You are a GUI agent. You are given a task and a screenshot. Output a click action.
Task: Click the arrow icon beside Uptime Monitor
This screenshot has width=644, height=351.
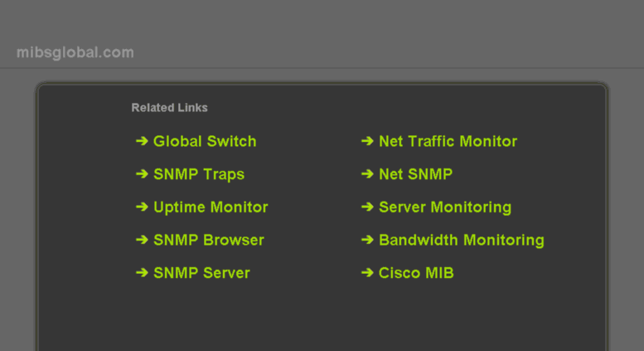point(142,207)
